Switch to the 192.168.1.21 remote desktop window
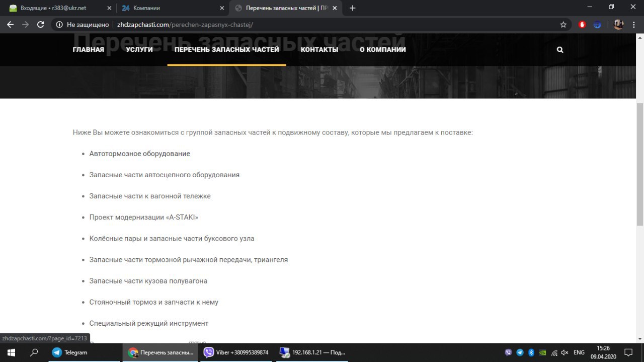 coord(312,352)
